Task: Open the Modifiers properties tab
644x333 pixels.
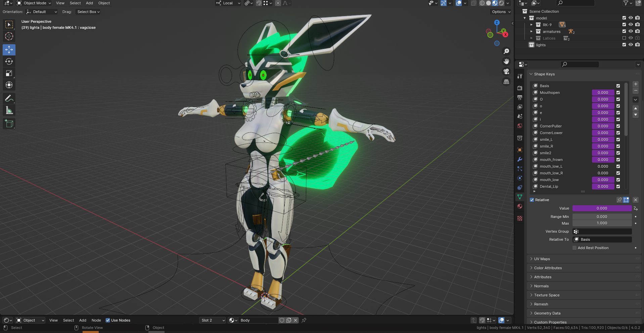Action: coord(520,159)
